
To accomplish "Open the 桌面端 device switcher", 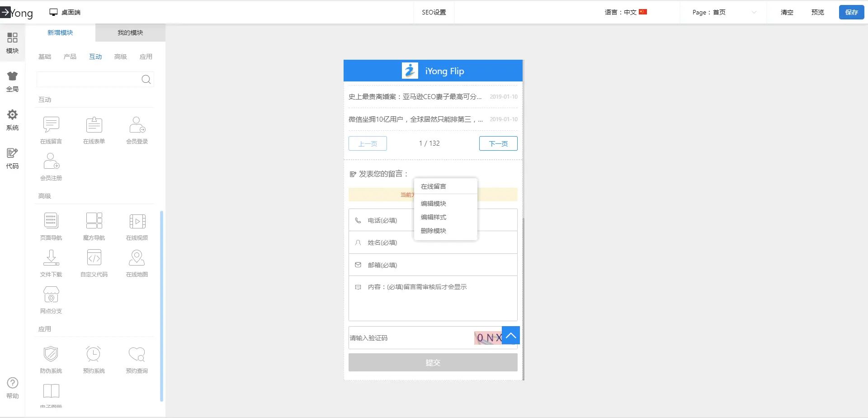I will point(65,12).
